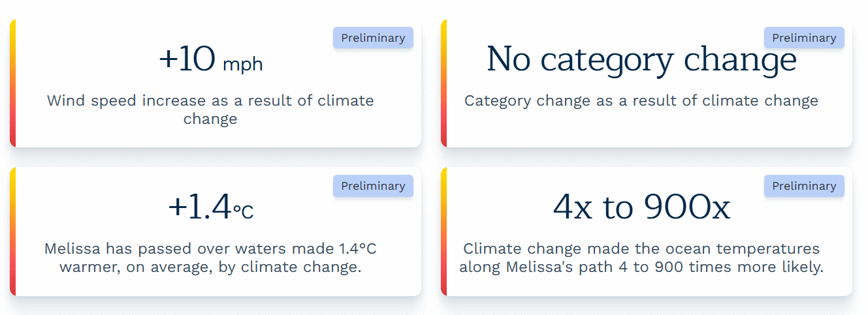Select the No category change headline

[x=641, y=59]
